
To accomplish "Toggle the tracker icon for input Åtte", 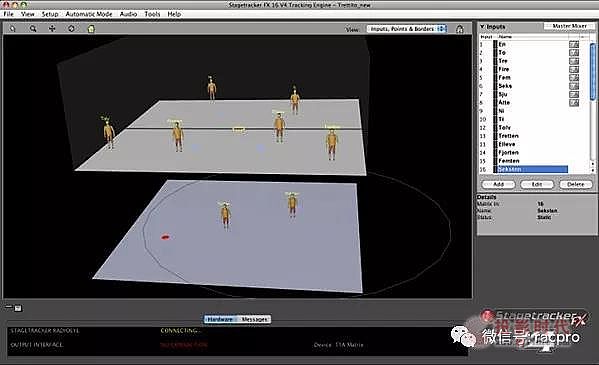I will (573, 102).
